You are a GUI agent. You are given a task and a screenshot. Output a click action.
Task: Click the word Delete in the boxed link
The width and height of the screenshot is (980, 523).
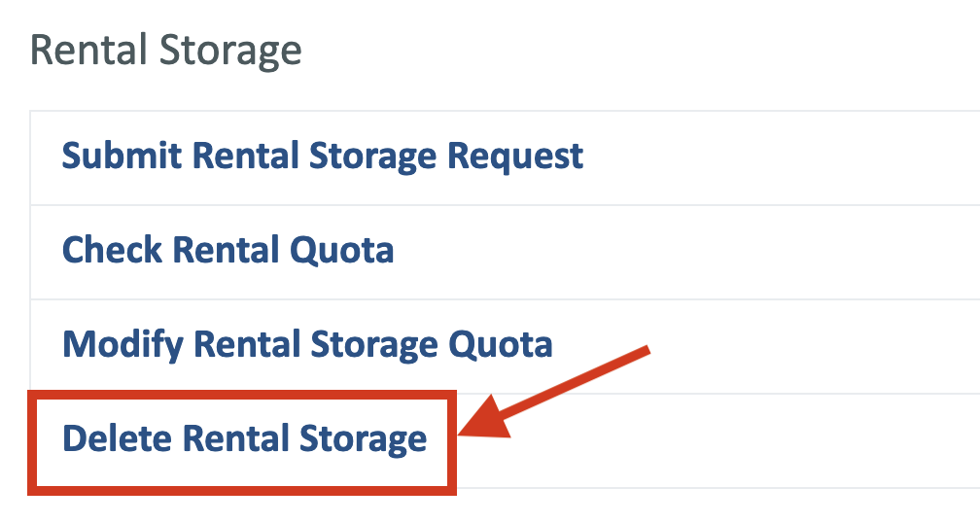point(116,437)
